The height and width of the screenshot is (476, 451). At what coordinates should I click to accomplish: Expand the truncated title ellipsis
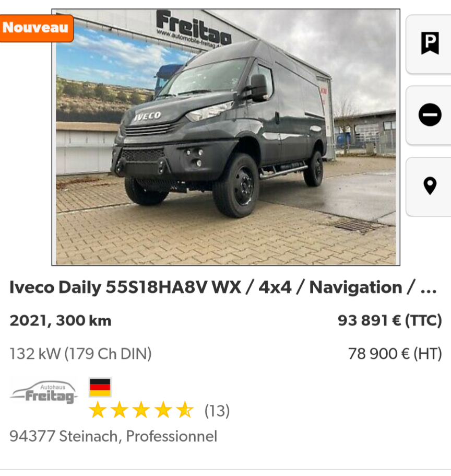click(x=429, y=290)
